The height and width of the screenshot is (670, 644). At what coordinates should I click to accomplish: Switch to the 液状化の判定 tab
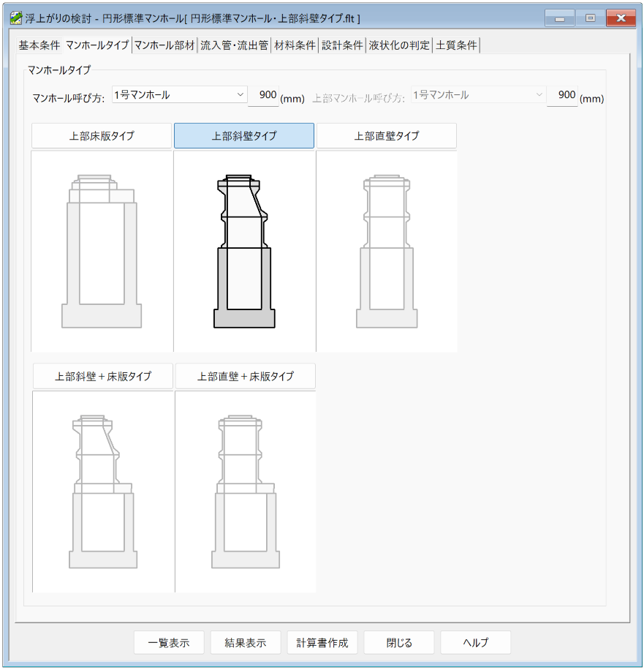coord(399,45)
